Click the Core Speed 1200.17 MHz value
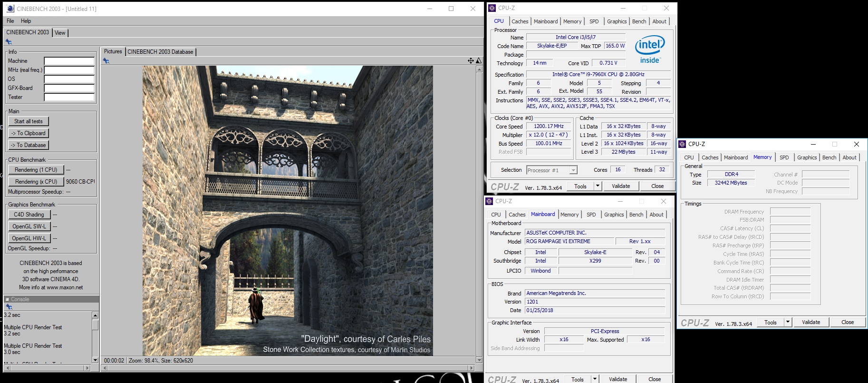Image resolution: width=868 pixels, height=383 pixels. click(x=549, y=127)
